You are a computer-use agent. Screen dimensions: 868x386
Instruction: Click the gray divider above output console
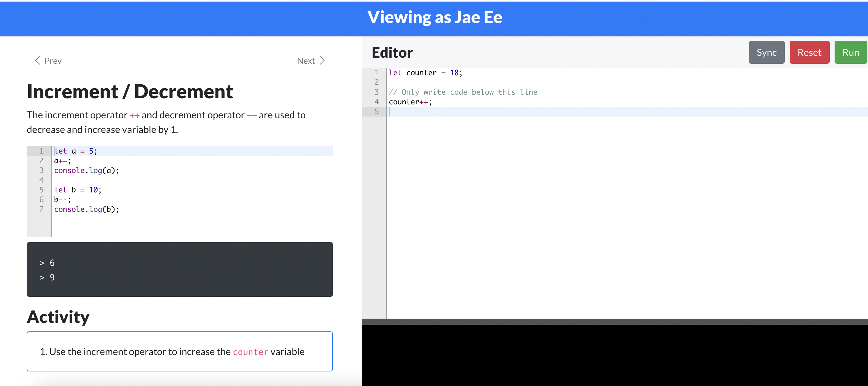tap(615, 321)
